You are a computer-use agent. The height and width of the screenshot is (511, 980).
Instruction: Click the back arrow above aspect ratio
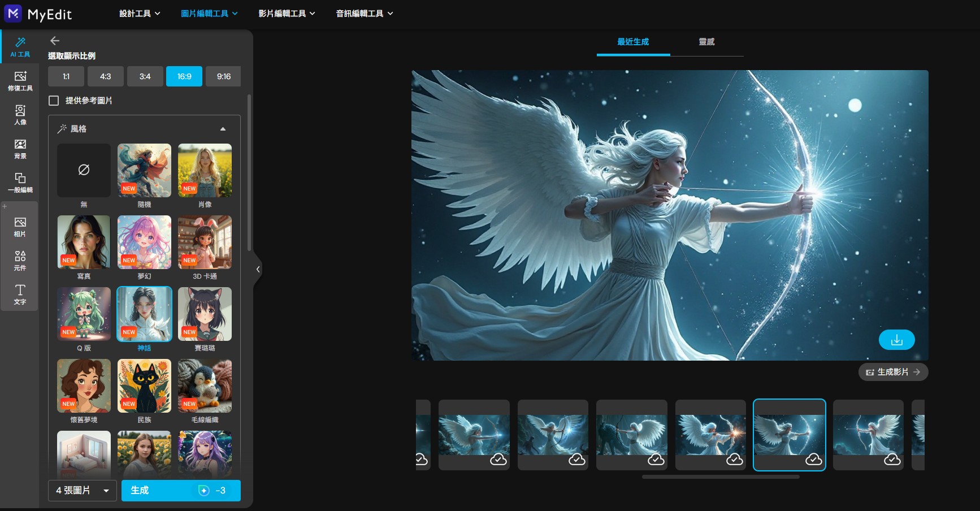point(55,41)
